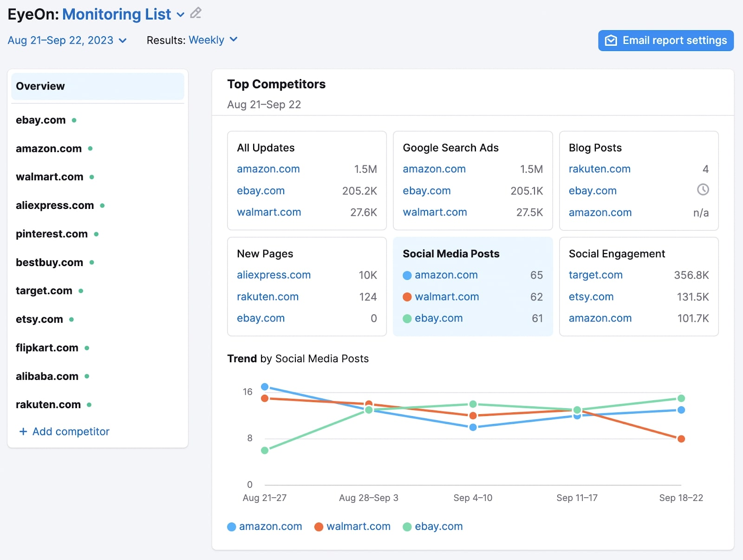The image size is (743, 560).
Task: Expand the Weekly results dropdown
Action: coord(213,40)
